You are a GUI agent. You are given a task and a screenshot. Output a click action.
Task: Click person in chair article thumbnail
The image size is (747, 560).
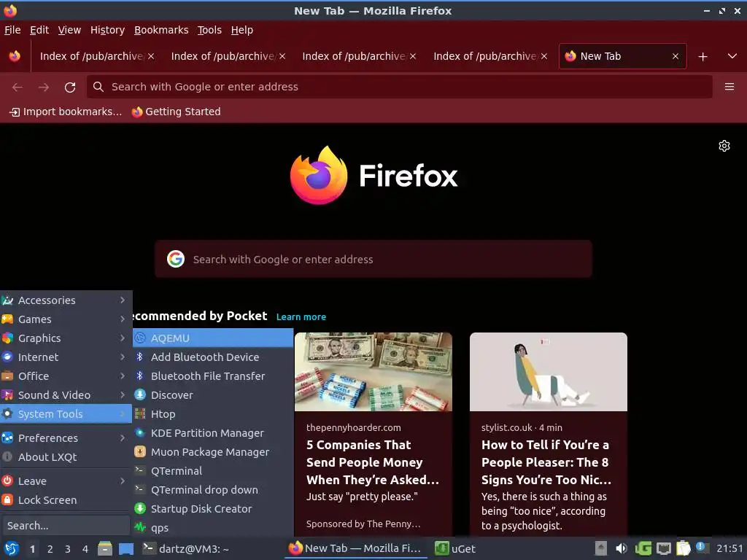pos(549,372)
